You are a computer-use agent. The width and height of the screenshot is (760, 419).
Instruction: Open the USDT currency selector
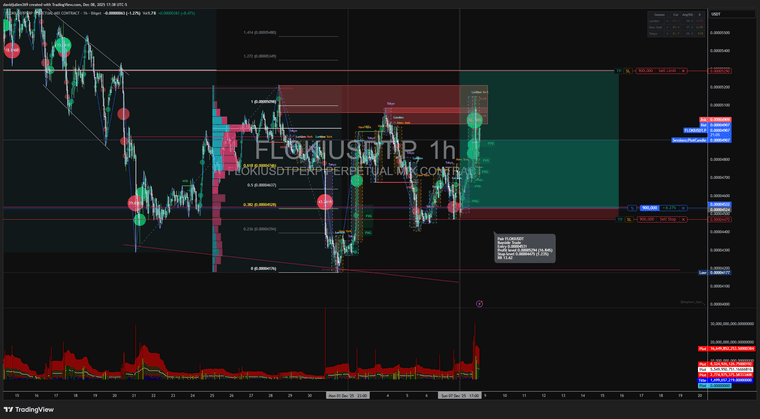tap(716, 16)
